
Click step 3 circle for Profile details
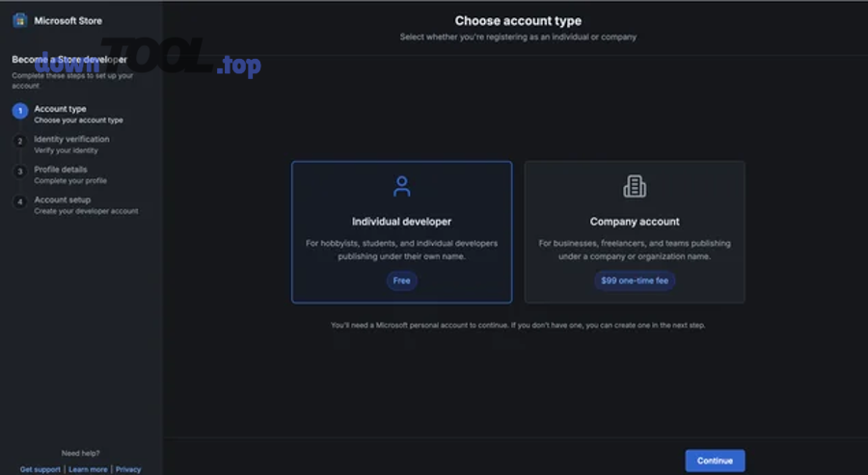tap(20, 172)
